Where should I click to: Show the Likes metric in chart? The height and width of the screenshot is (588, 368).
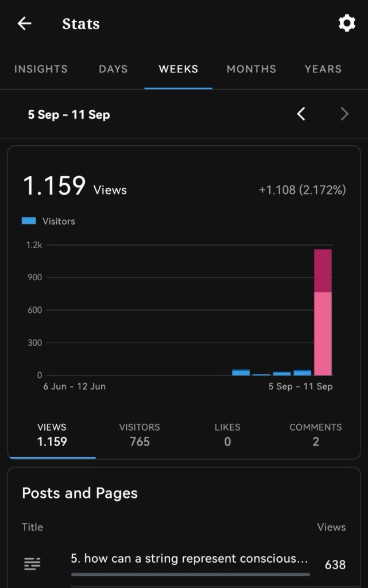[227, 435]
